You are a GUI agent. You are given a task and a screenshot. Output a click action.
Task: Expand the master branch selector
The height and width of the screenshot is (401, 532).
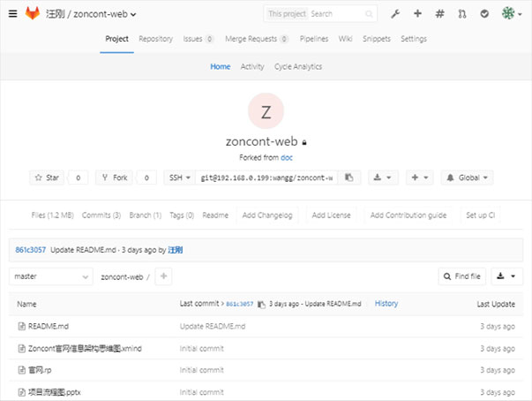[x=51, y=276]
